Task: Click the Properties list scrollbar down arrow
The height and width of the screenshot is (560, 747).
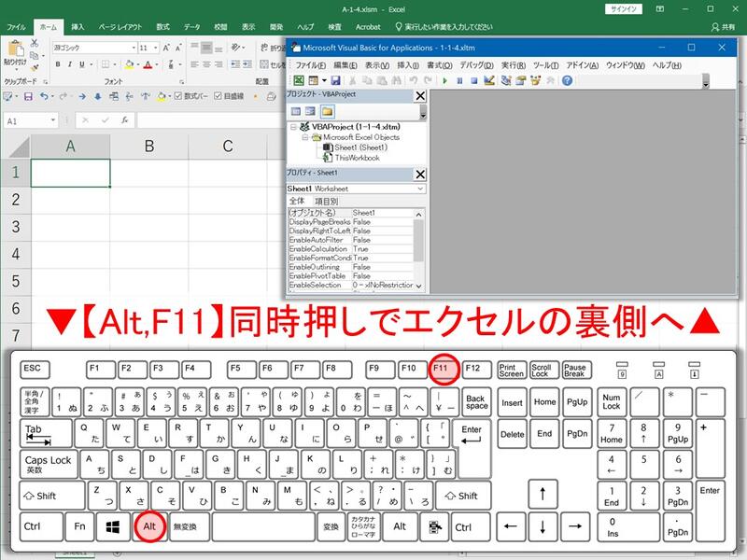Action: pyautogui.click(x=418, y=286)
